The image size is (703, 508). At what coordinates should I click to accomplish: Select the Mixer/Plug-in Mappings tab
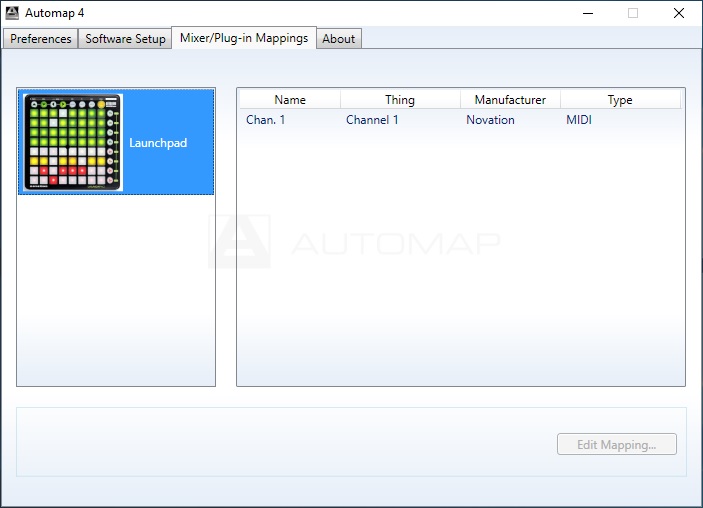pos(244,38)
